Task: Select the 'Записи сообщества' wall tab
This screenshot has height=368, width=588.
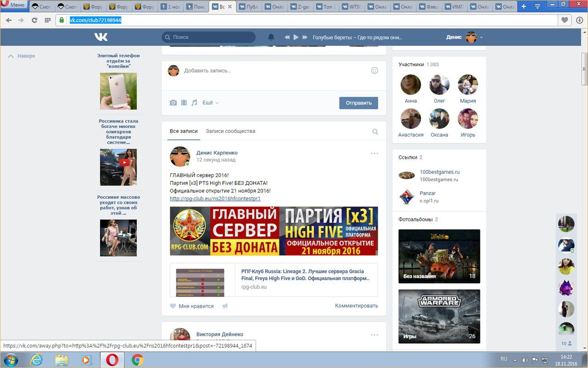Action: (231, 131)
